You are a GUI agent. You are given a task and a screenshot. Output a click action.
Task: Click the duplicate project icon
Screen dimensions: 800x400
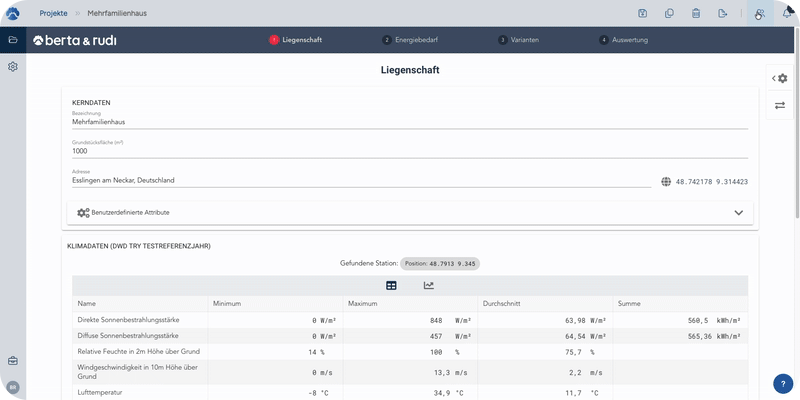[x=669, y=13]
